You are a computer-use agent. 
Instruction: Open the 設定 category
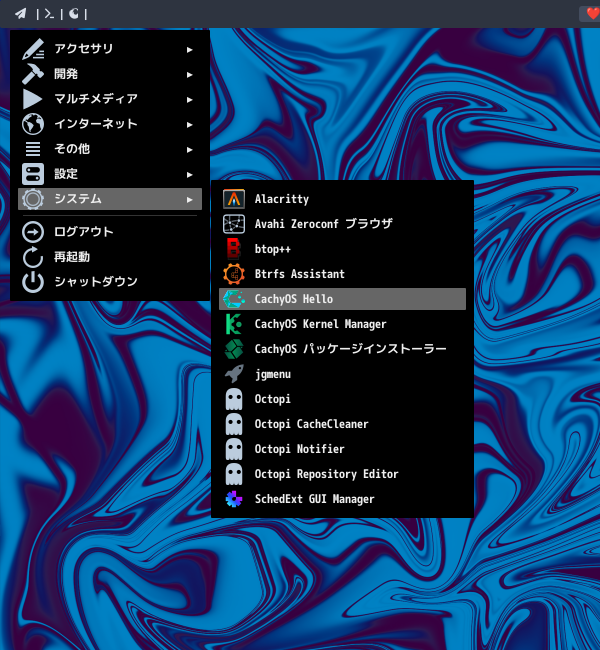(110, 174)
